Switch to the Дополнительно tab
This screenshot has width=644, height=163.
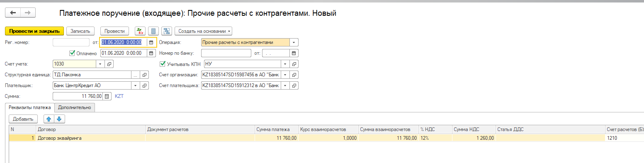click(74, 107)
